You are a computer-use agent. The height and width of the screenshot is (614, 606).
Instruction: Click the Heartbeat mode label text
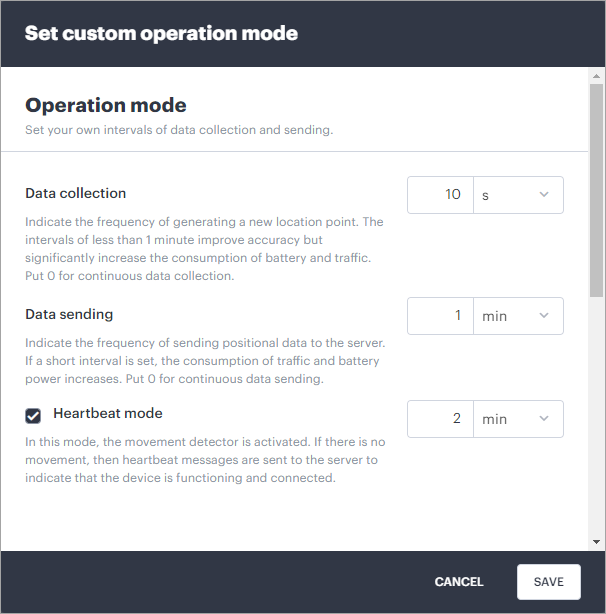[x=108, y=413]
